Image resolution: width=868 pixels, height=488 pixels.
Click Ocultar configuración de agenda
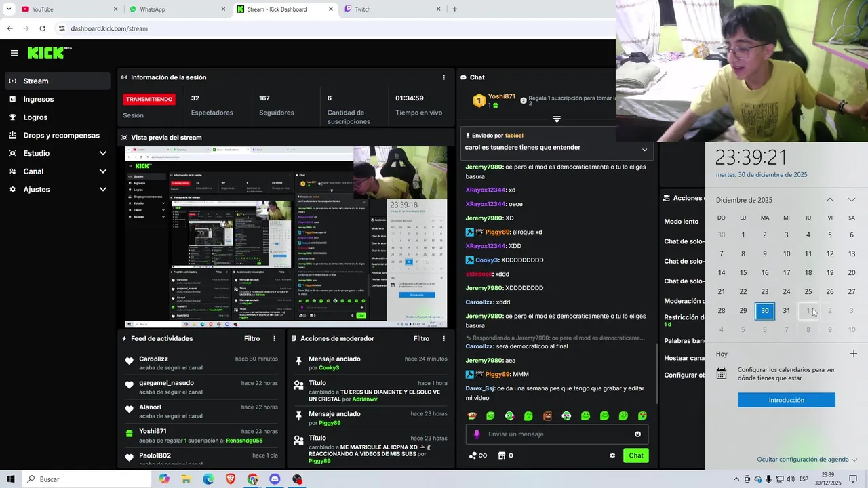click(x=807, y=460)
